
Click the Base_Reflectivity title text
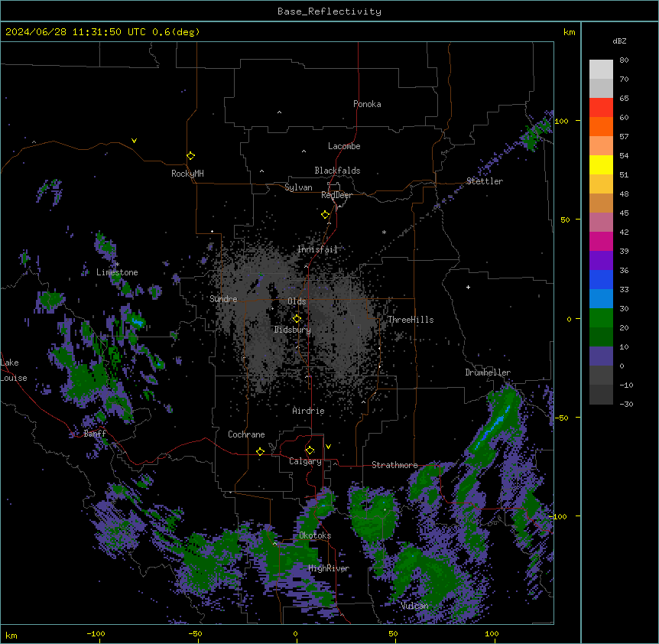329,11
